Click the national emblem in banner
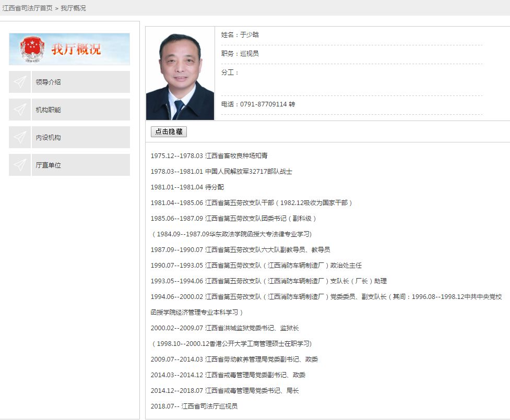The width and height of the screenshot is (510, 420). click(32, 49)
